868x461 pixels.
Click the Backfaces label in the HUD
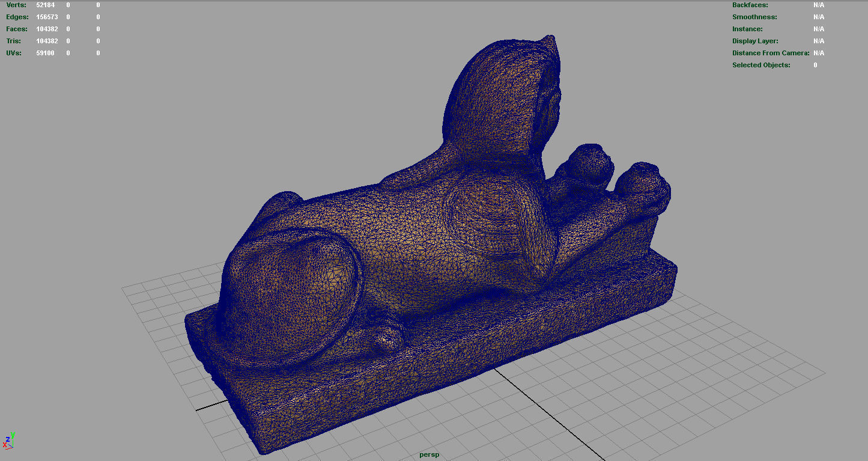[750, 5]
